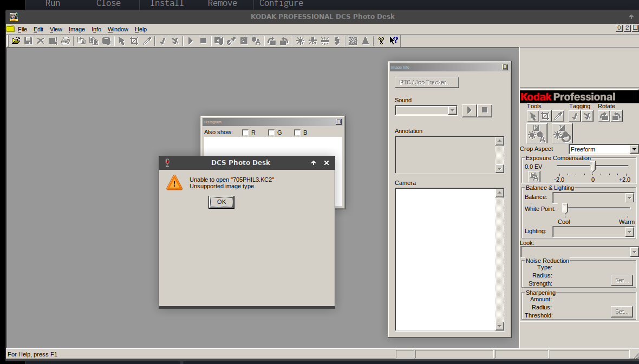Click the Tag checkmark in the Tagging group
The height and width of the screenshot is (364, 639).
click(x=575, y=116)
